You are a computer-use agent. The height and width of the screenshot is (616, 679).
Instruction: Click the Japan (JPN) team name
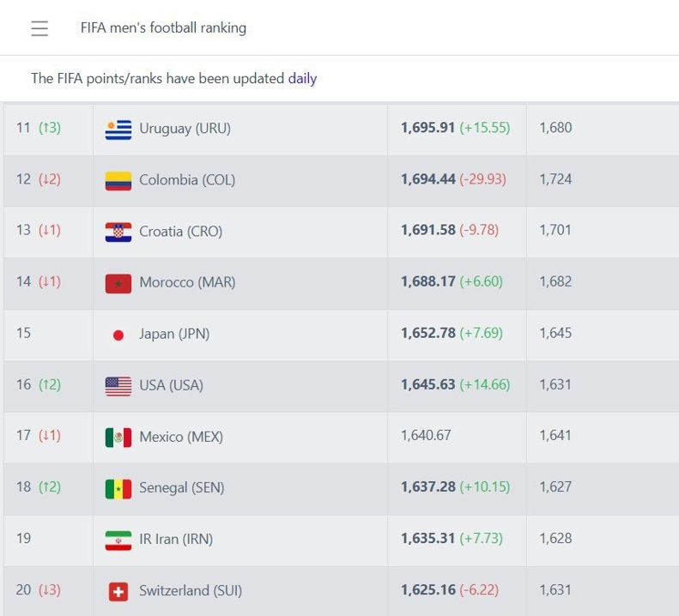pos(174,334)
